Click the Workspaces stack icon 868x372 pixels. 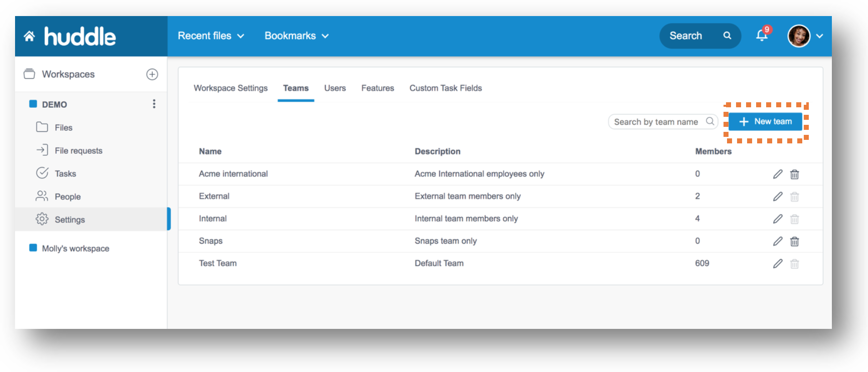click(30, 74)
